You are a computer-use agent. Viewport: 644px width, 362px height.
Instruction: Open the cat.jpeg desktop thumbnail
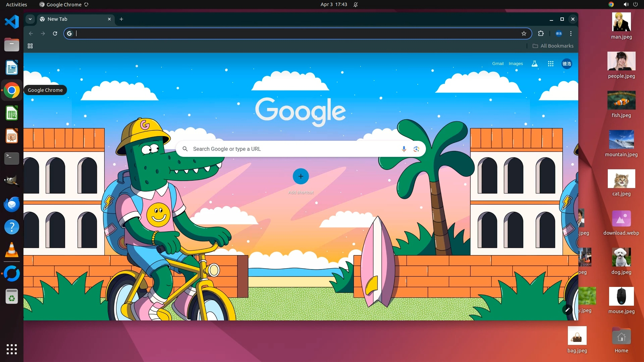(x=621, y=179)
